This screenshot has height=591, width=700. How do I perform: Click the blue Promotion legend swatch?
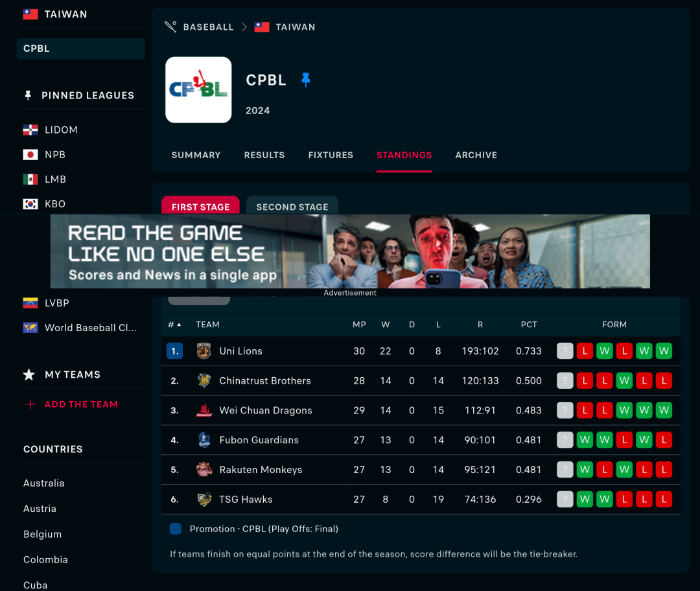point(176,529)
